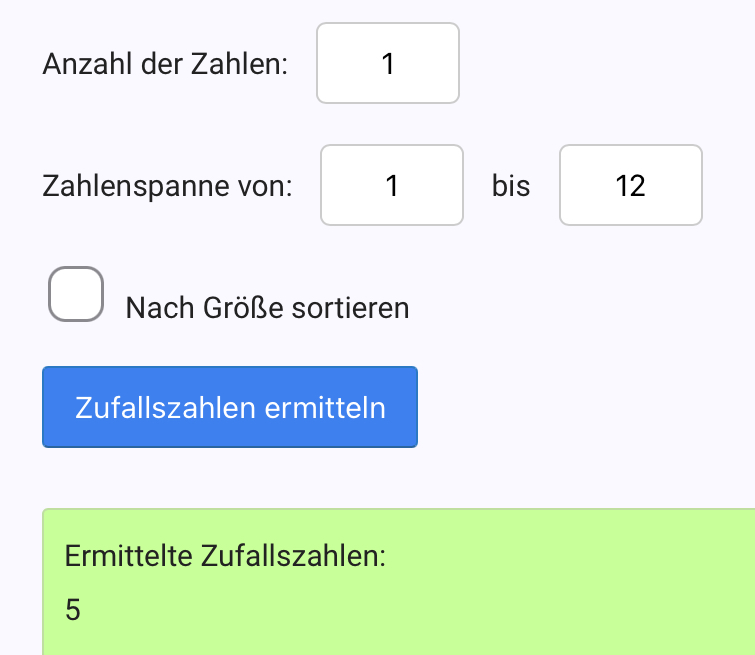
Task: Click the 'Anzahl der Zahlen:' label
Action: pyautogui.click(x=165, y=65)
